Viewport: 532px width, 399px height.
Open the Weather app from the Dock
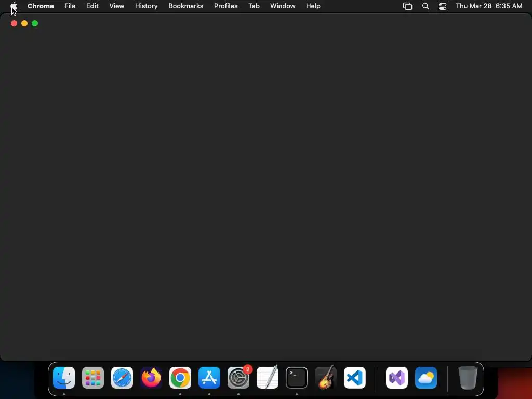pos(426,378)
